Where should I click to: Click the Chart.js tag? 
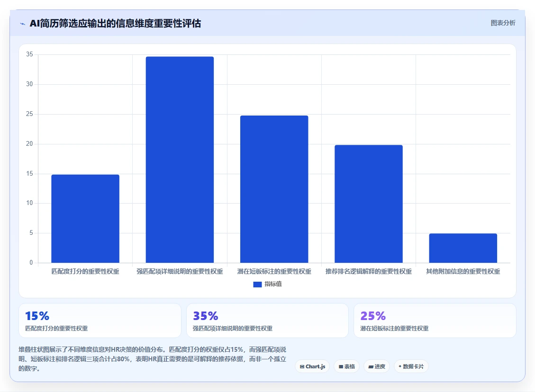(x=312, y=366)
